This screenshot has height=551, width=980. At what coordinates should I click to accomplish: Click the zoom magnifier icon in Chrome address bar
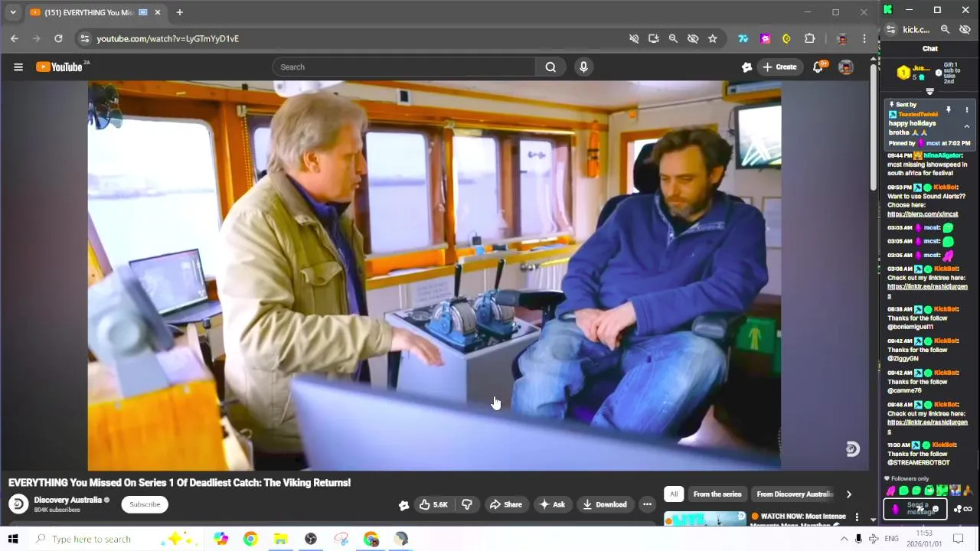tap(673, 38)
